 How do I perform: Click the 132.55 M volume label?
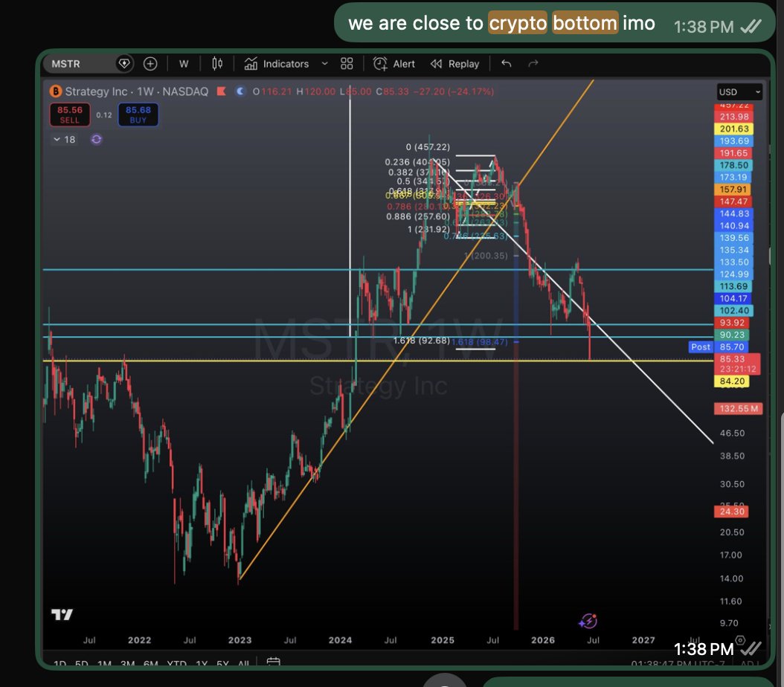(739, 409)
